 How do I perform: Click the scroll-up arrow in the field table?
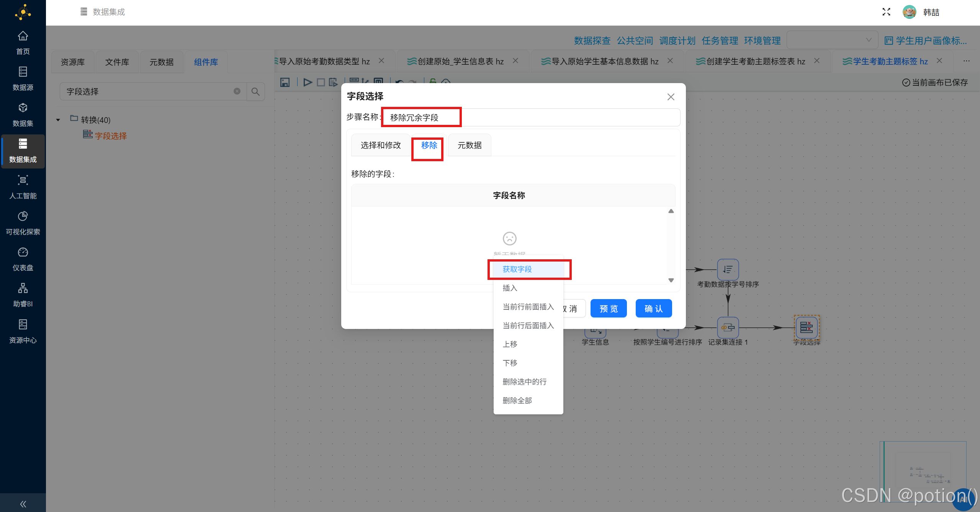671,211
